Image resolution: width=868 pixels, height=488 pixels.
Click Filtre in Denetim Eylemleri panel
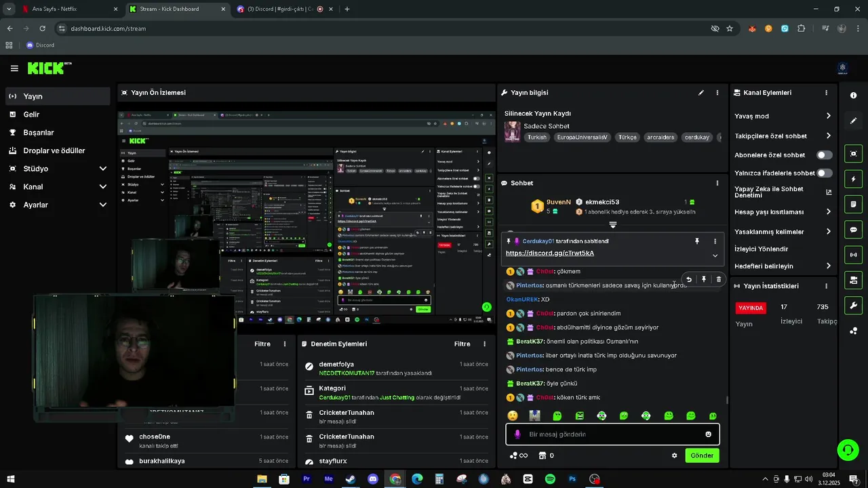(462, 344)
